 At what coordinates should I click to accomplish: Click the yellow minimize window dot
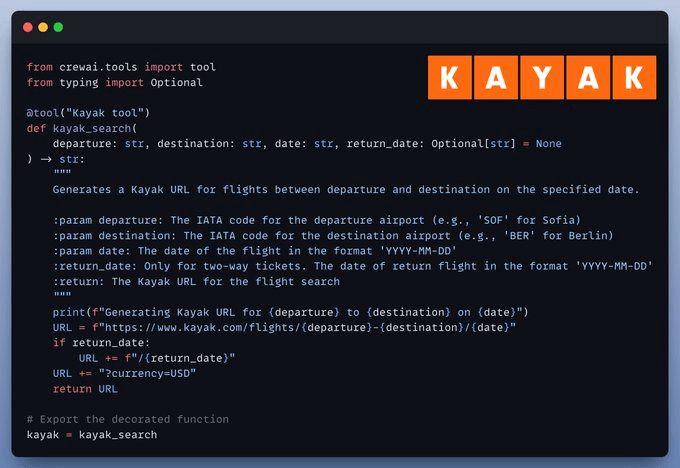tap(43, 27)
